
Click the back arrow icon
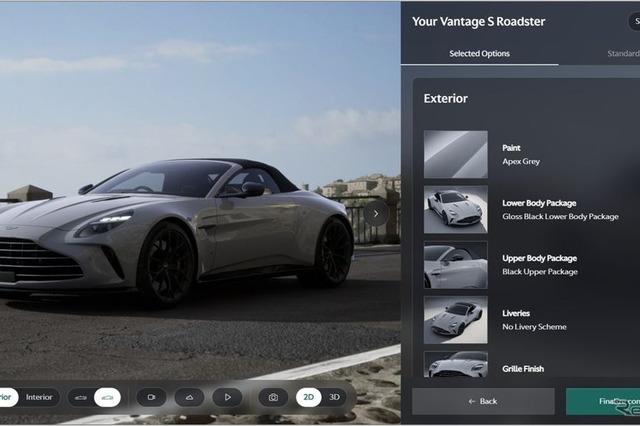pyautogui.click(x=472, y=402)
